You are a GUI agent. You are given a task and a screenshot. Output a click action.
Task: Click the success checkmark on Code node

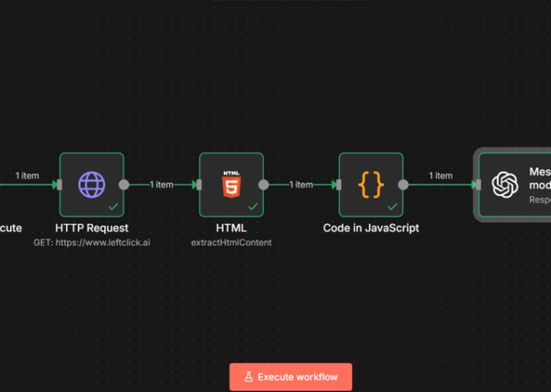[392, 207]
